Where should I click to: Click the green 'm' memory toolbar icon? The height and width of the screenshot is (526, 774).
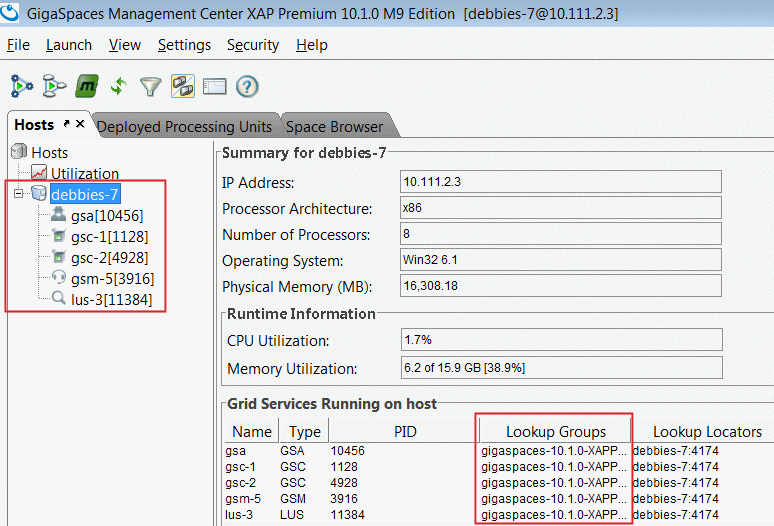[87, 86]
